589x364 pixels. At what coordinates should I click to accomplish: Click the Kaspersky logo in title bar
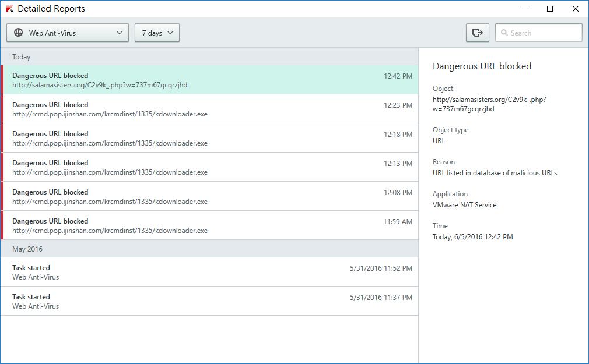coord(9,9)
